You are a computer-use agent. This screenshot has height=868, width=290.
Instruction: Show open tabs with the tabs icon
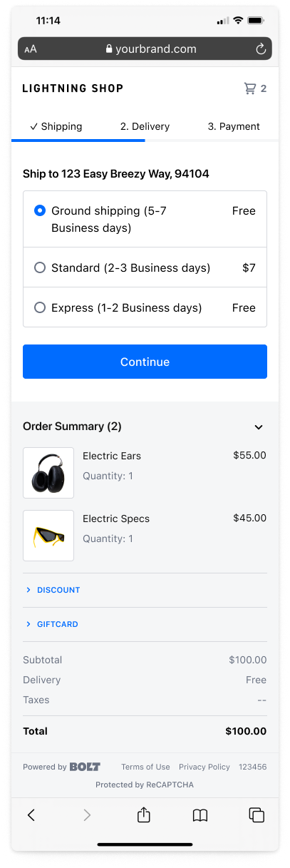(257, 815)
